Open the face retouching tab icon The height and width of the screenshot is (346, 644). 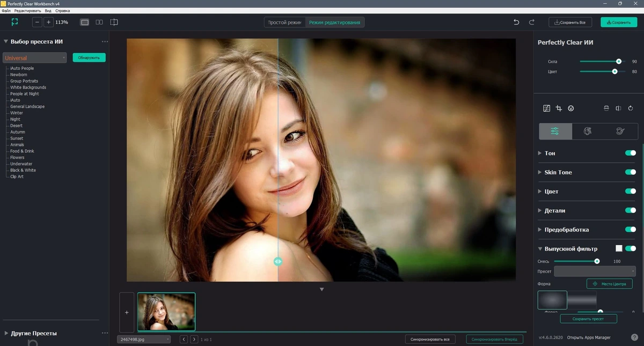click(588, 131)
